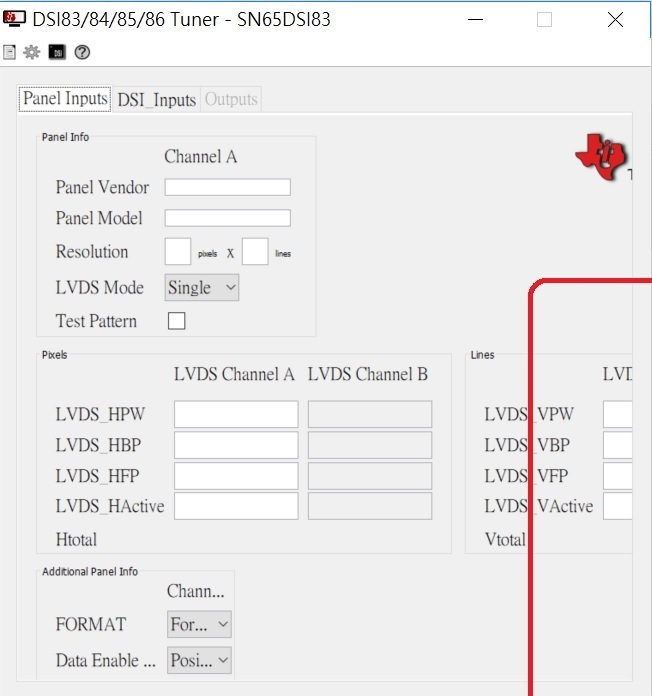The height and width of the screenshot is (696, 652).
Task: Click the maximize window button
Action: [544, 20]
